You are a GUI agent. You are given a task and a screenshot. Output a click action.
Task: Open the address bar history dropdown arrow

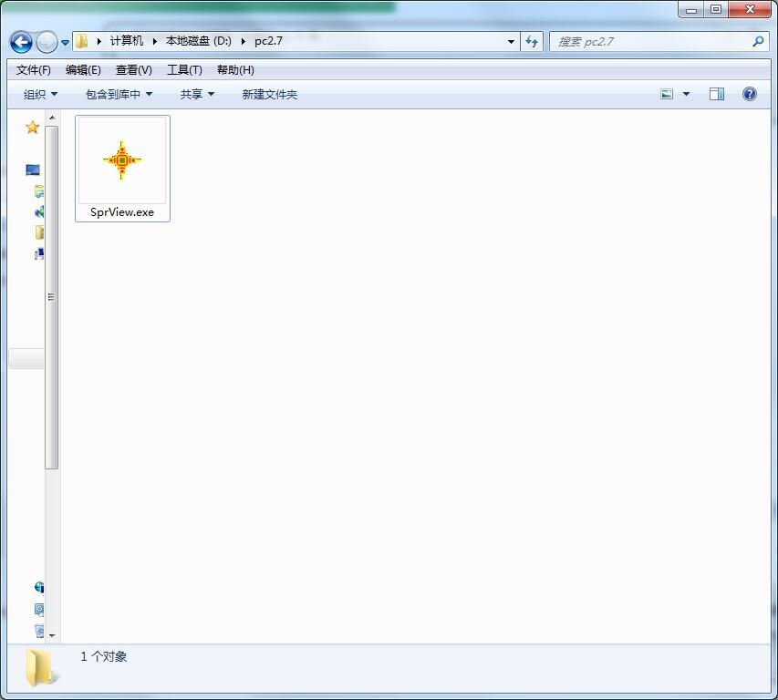[x=511, y=42]
